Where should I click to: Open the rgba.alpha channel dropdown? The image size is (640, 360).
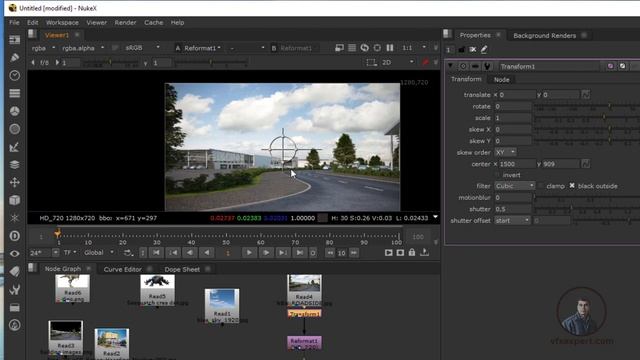83,48
